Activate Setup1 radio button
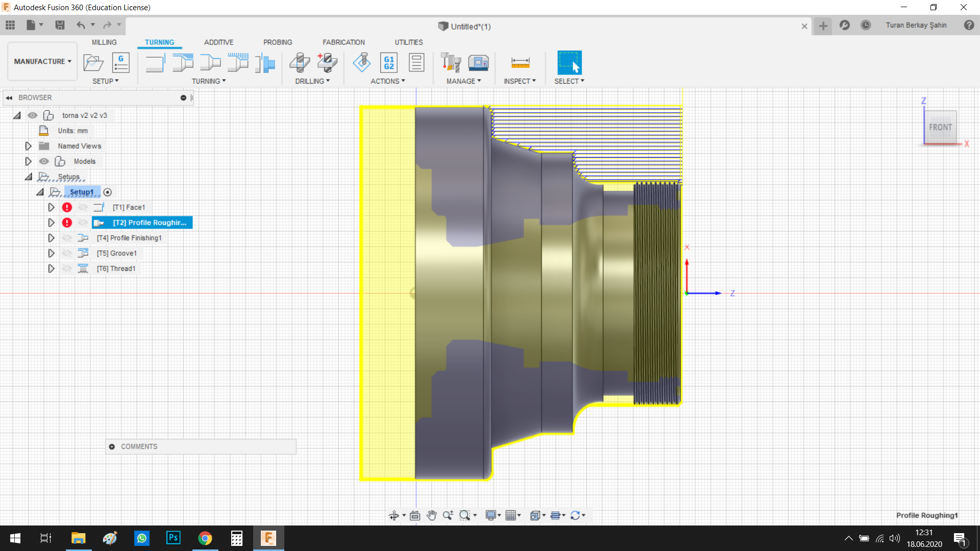Screen dimensions: 980x551 (108, 192)
